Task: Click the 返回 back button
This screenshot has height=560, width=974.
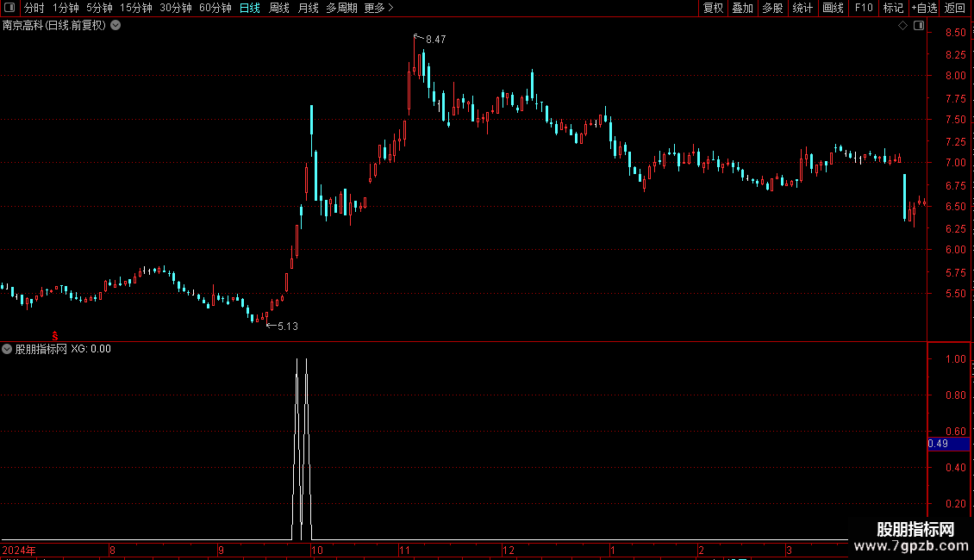Action: point(955,8)
